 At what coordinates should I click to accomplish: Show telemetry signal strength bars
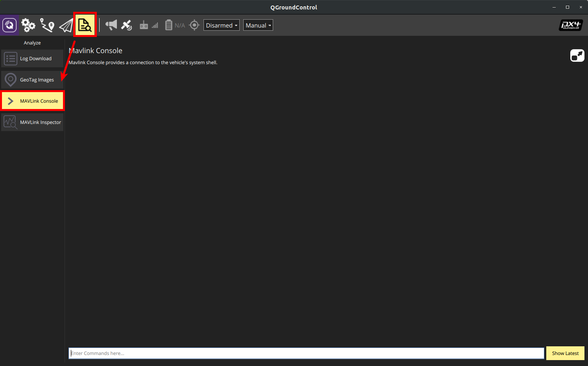(155, 25)
